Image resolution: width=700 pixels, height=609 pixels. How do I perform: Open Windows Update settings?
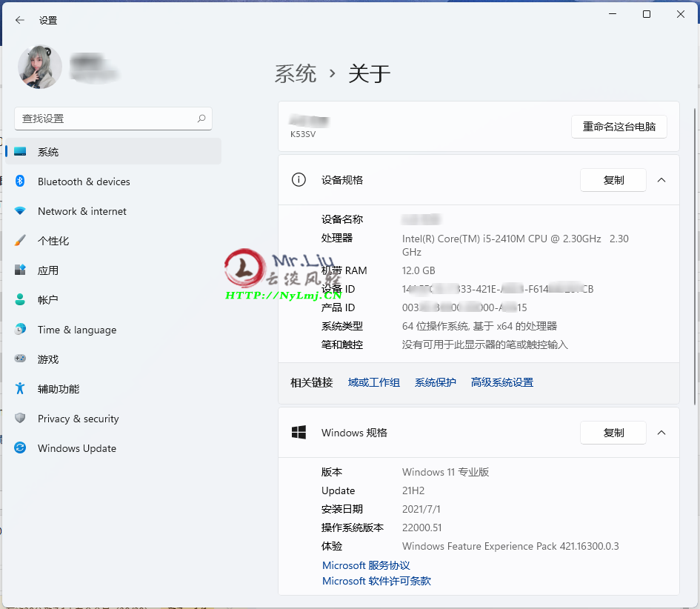(x=113, y=447)
